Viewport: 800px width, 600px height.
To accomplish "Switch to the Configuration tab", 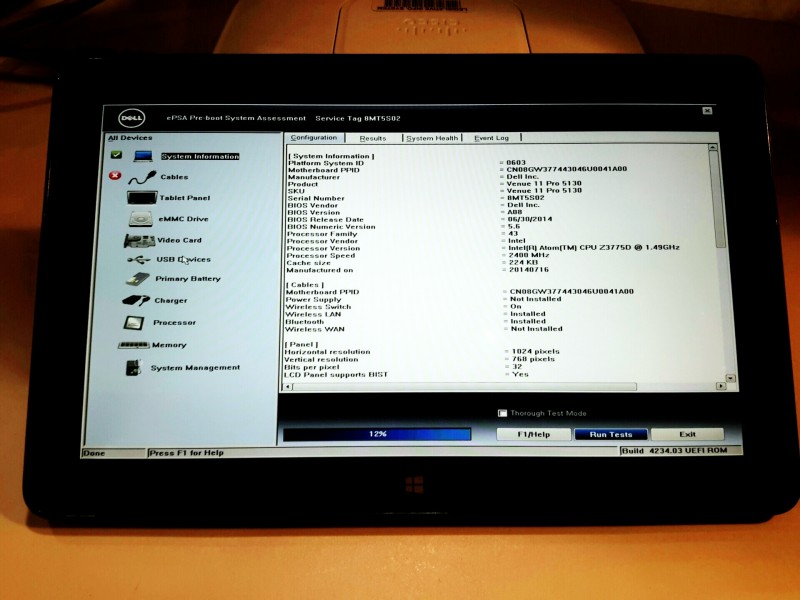I will pyautogui.click(x=313, y=138).
